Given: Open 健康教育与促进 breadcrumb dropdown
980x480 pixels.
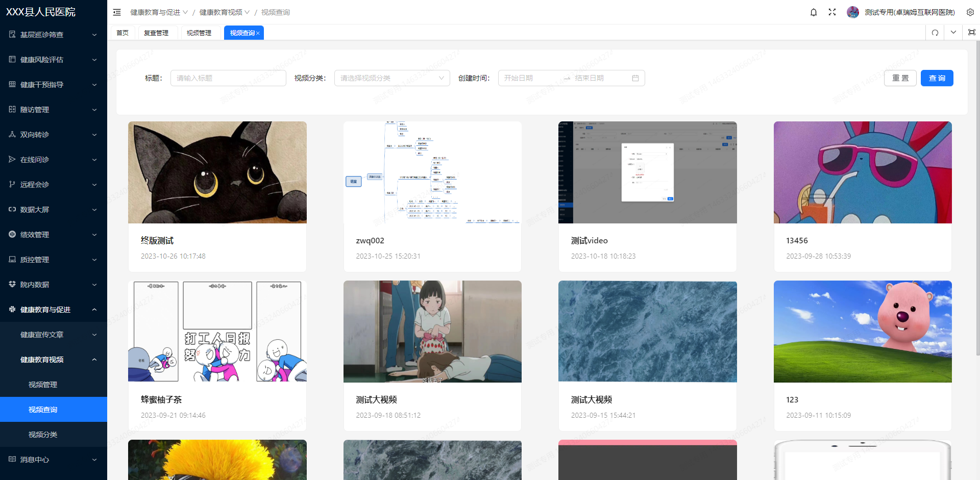Looking at the screenshot, I should click(159, 12).
